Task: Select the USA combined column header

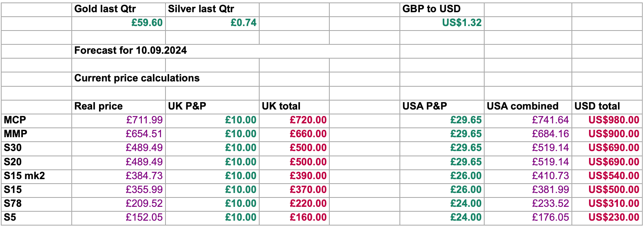Action: point(523,106)
